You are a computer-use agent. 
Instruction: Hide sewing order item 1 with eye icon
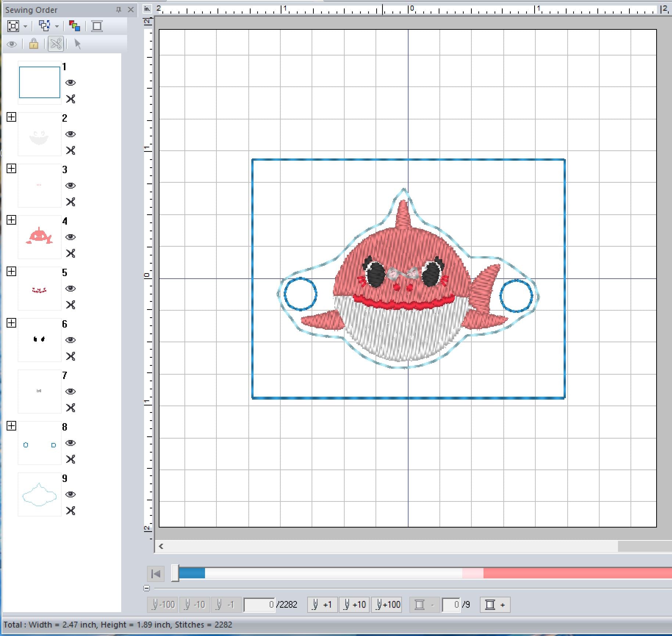tap(71, 83)
